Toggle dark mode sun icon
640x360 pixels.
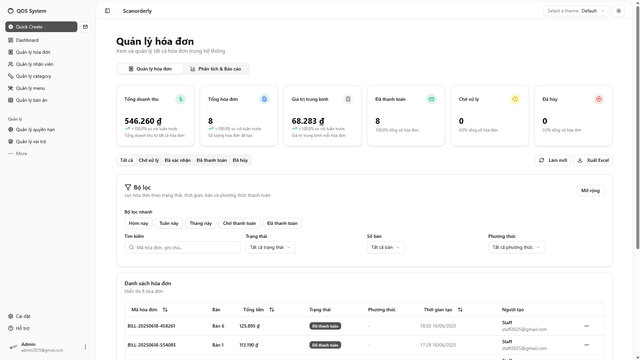click(618, 11)
